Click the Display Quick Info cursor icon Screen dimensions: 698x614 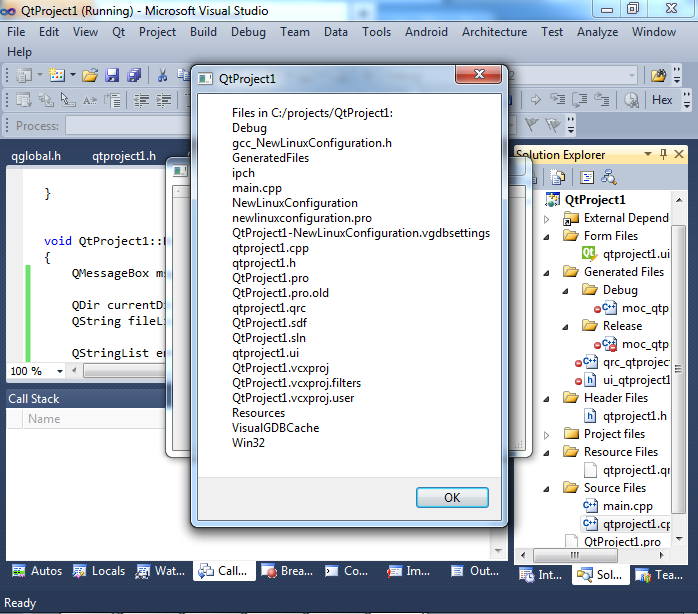click(x=68, y=100)
